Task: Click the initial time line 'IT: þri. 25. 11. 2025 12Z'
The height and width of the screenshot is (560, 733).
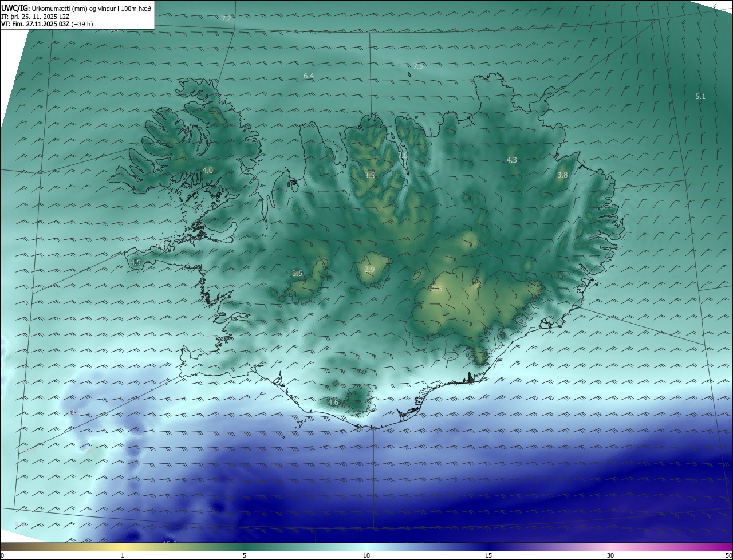Action: 36,17
